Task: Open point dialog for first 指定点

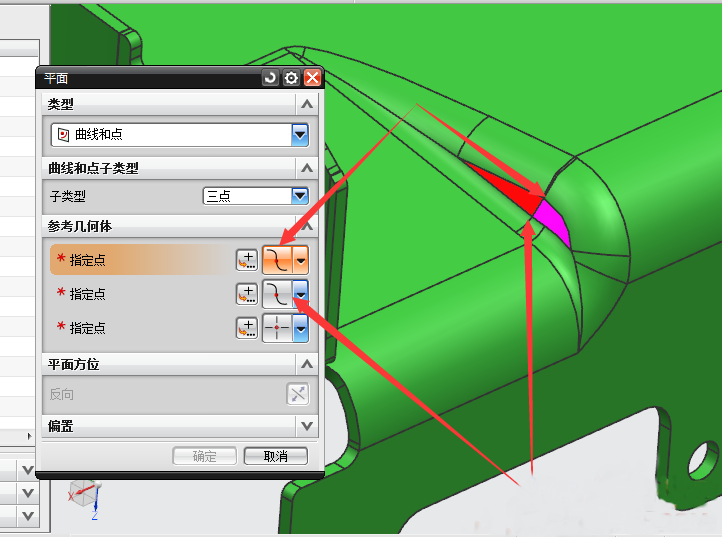Action: point(246,260)
